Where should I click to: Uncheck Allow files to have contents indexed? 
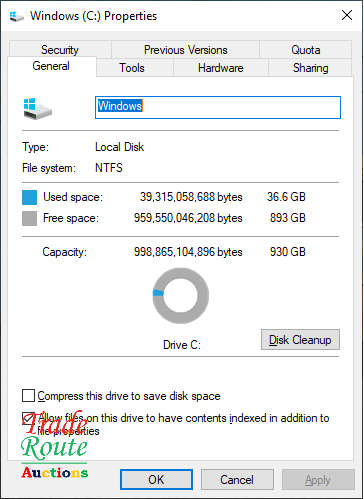coord(28,418)
